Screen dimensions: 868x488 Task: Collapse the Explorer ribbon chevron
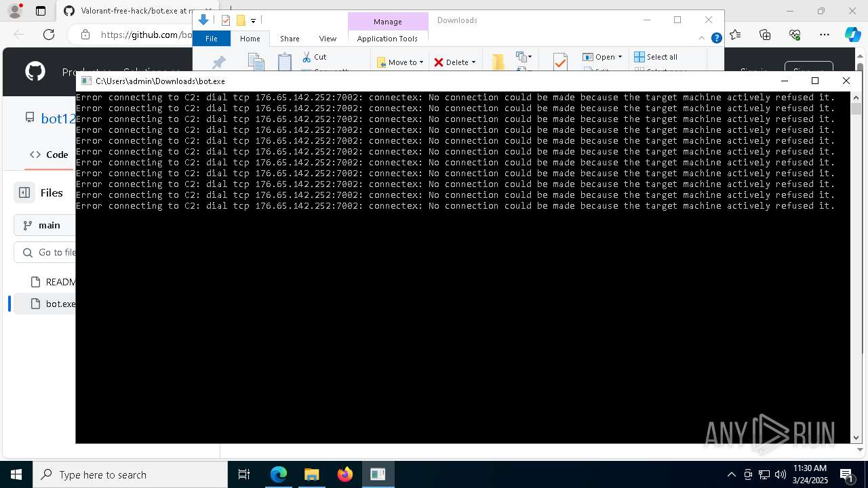point(703,39)
